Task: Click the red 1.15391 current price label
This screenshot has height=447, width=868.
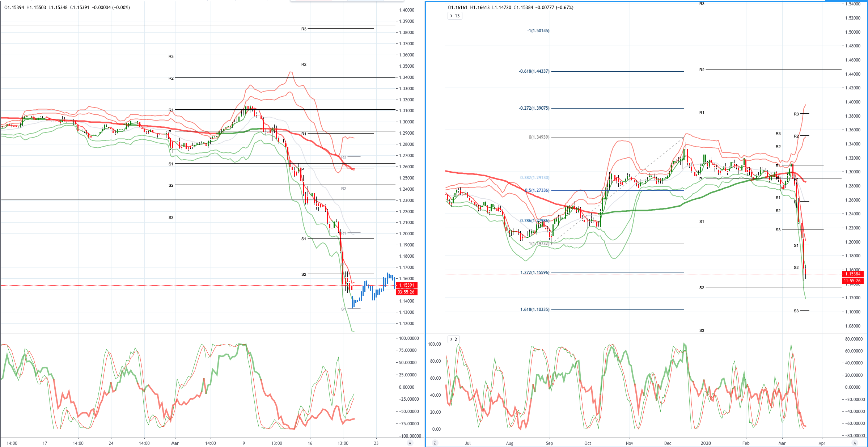Action: click(x=407, y=285)
